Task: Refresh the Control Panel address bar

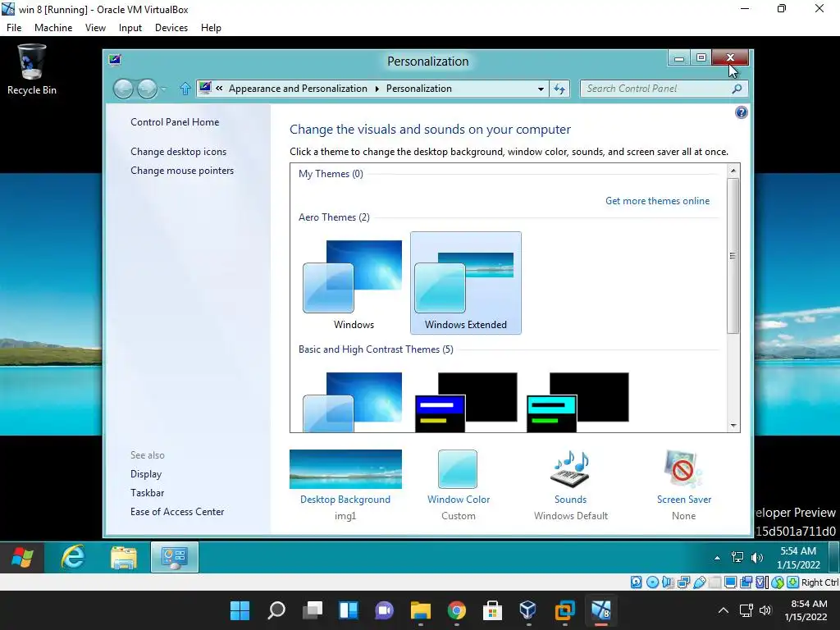Action: click(x=559, y=89)
